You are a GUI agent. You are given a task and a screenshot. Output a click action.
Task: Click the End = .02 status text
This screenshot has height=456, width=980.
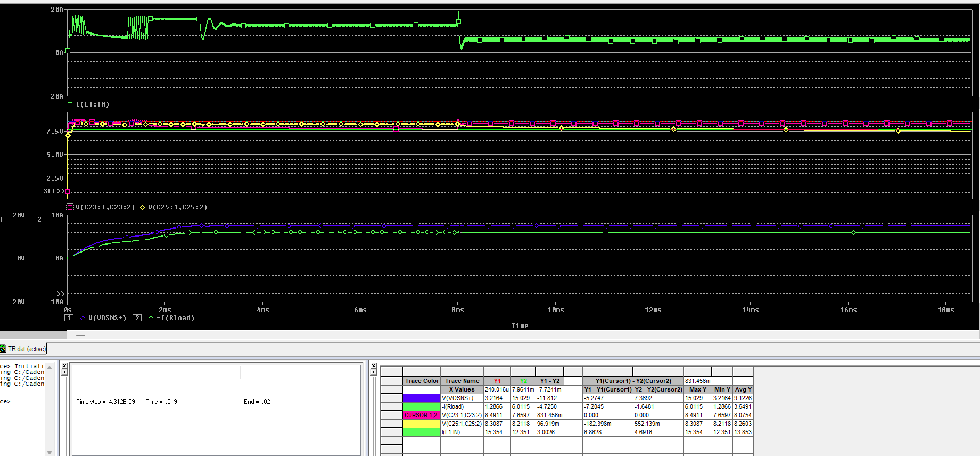[257, 402]
